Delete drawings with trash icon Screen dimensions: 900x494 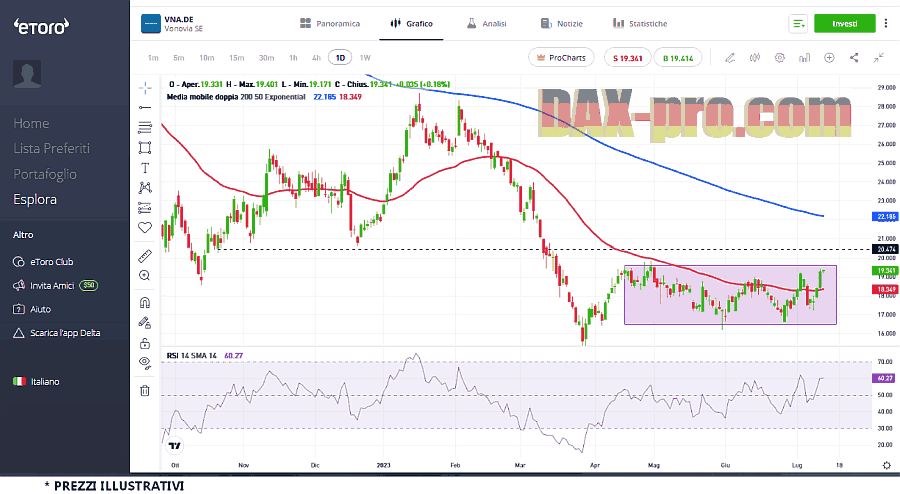145,391
